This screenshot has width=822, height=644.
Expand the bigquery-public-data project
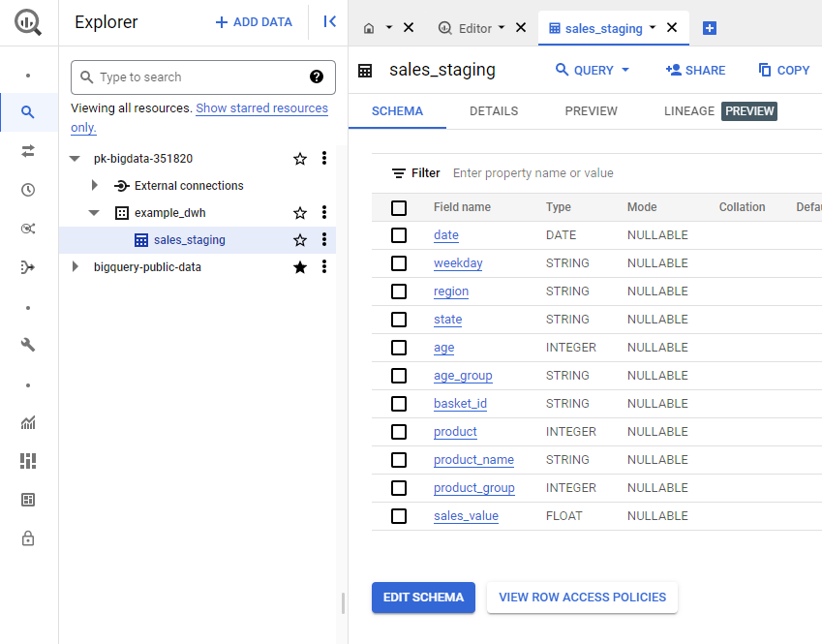click(x=75, y=266)
